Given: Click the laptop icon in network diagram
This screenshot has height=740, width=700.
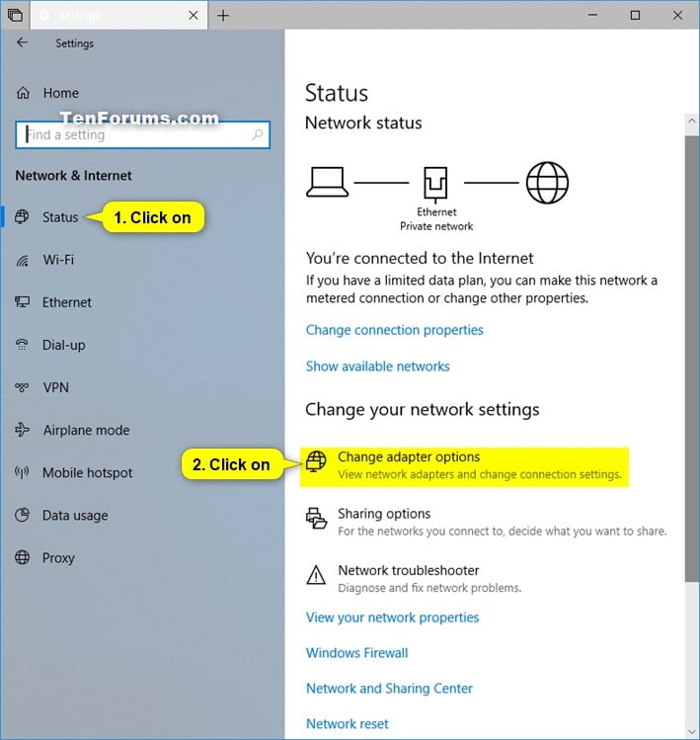Looking at the screenshot, I should pos(327,182).
